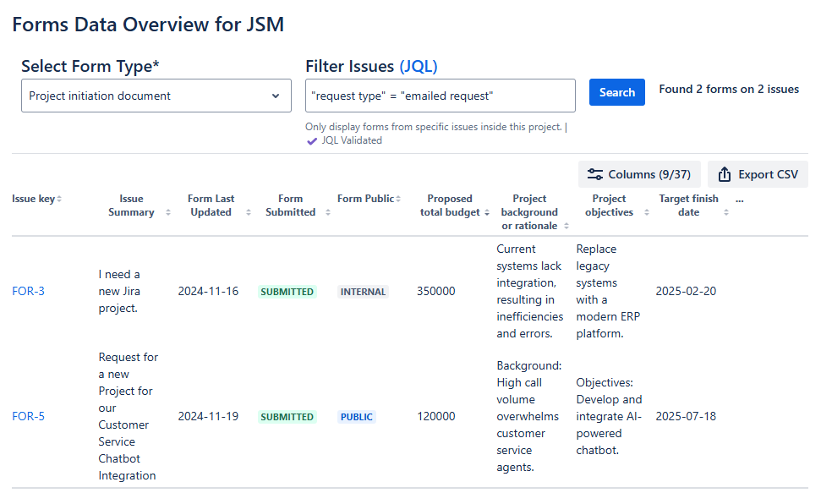Open issue FOR-5
821x504 pixels.
click(28, 416)
